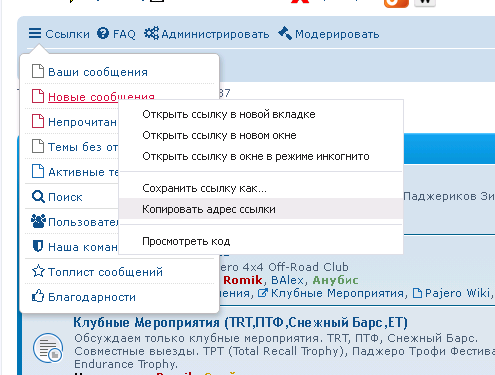Open moderator Romik's profile

[243, 280]
